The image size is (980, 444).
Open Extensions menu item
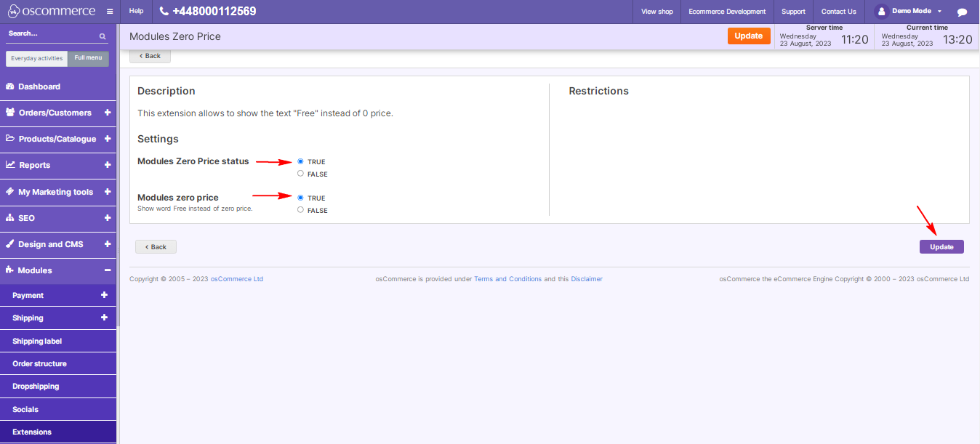(x=58, y=432)
